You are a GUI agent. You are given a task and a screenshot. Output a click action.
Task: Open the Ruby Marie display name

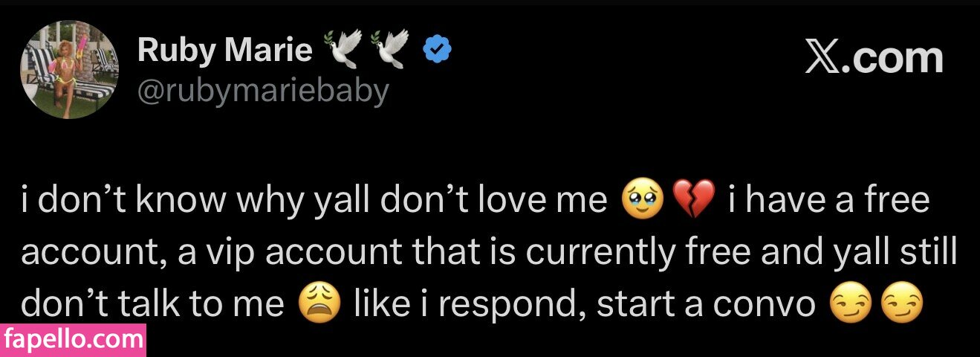pyautogui.click(x=224, y=51)
